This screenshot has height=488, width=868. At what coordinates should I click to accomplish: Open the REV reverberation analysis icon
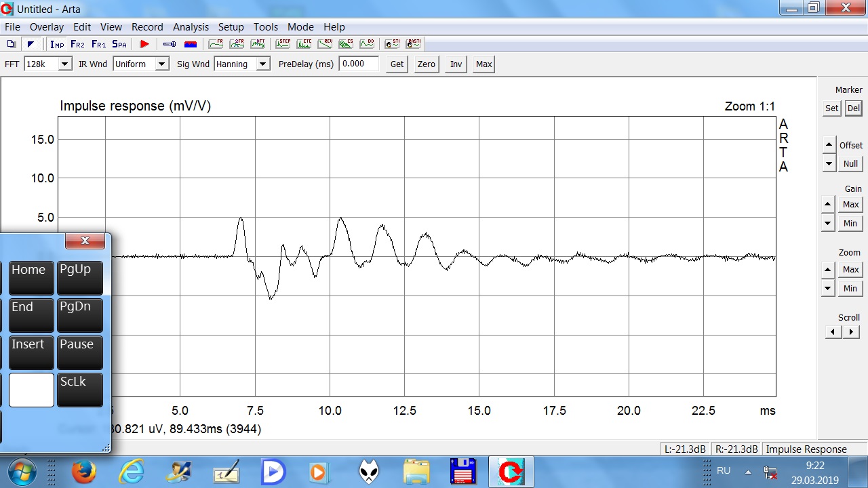(x=325, y=44)
